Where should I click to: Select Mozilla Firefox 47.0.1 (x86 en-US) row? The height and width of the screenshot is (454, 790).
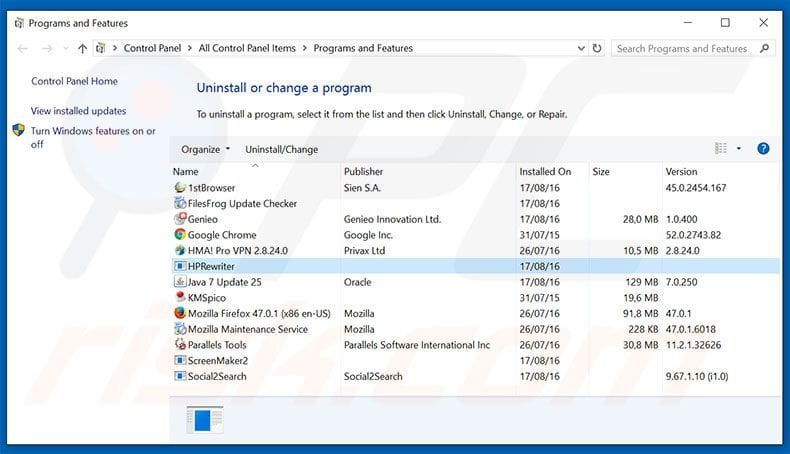coord(475,313)
